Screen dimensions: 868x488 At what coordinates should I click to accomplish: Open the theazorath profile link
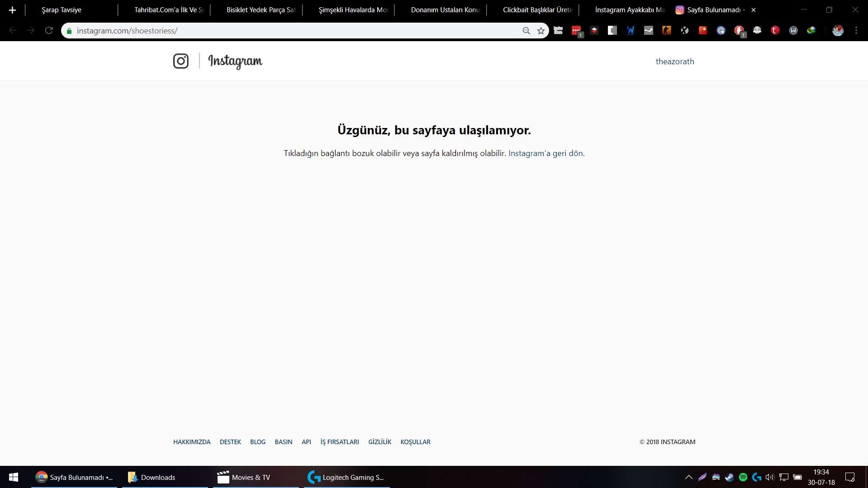coord(674,62)
